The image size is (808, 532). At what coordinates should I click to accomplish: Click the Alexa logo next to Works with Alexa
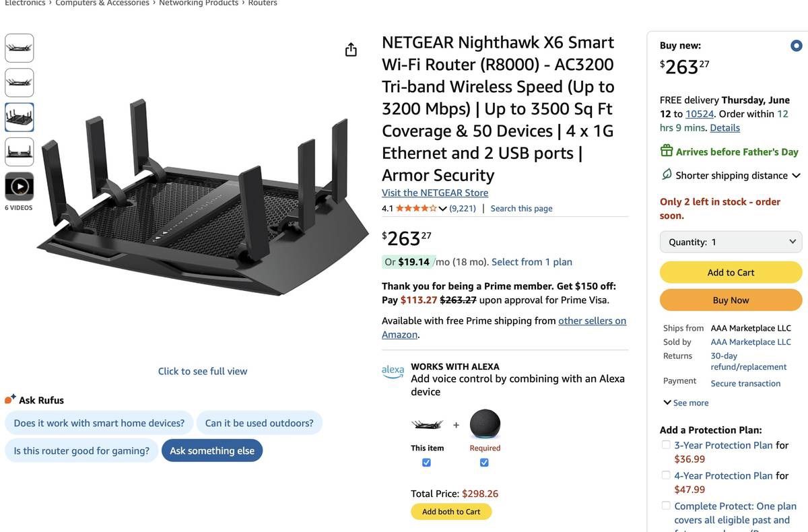[393, 370]
